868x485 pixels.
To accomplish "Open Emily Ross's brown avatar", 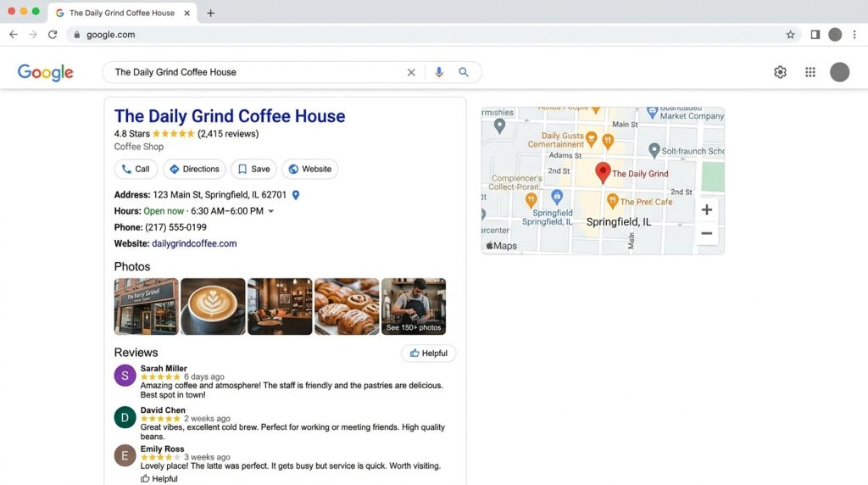I will [125, 455].
